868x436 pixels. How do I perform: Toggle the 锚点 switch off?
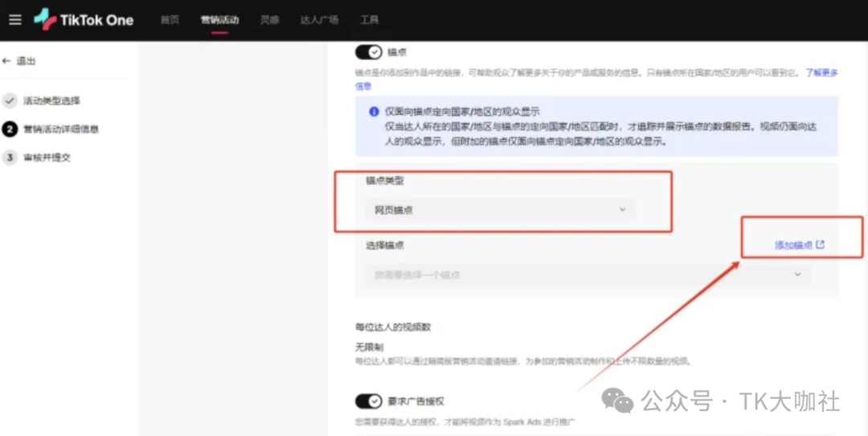368,52
